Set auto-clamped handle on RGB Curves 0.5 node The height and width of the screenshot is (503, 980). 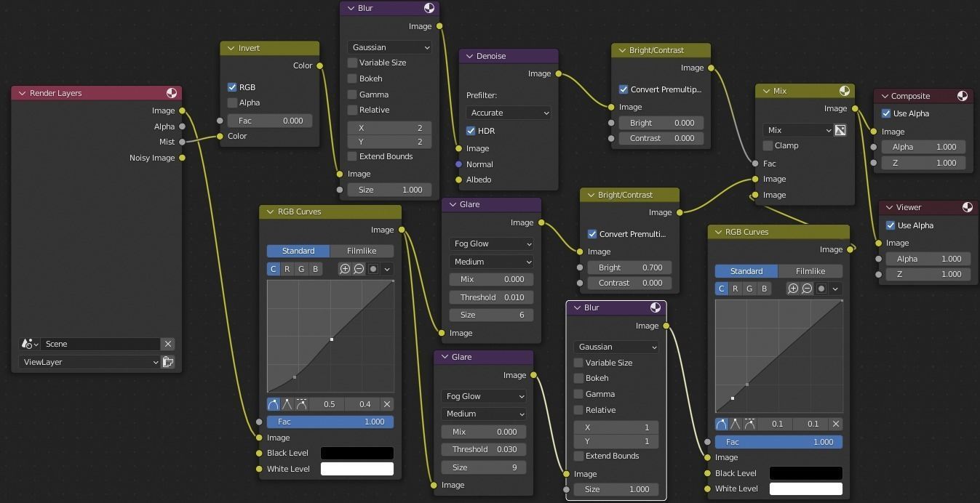(301, 404)
